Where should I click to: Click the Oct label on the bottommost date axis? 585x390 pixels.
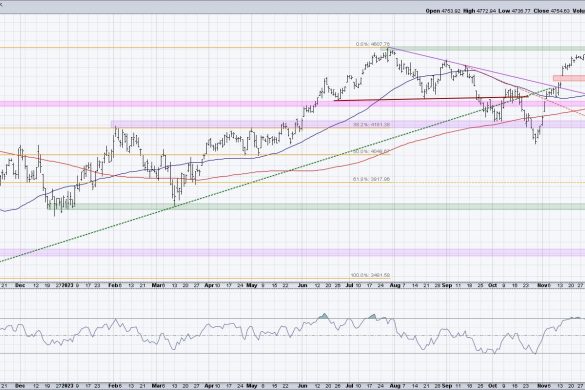(492, 386)
